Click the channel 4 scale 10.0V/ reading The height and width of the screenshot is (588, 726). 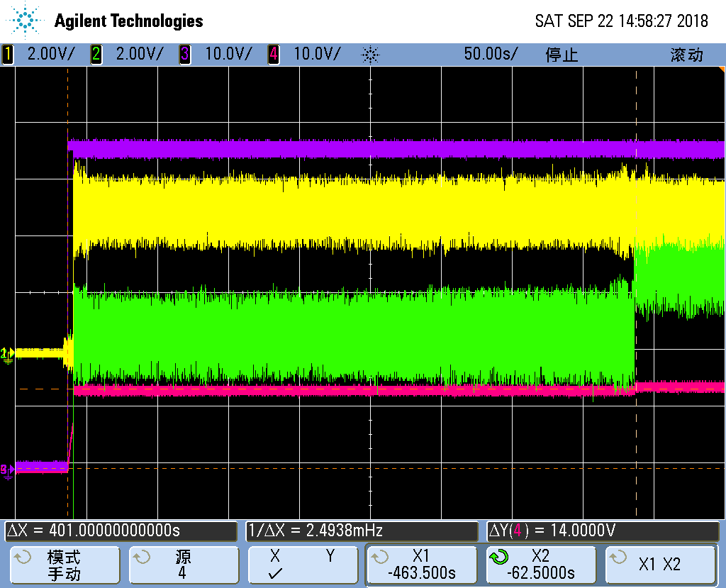tap(318, 54)
